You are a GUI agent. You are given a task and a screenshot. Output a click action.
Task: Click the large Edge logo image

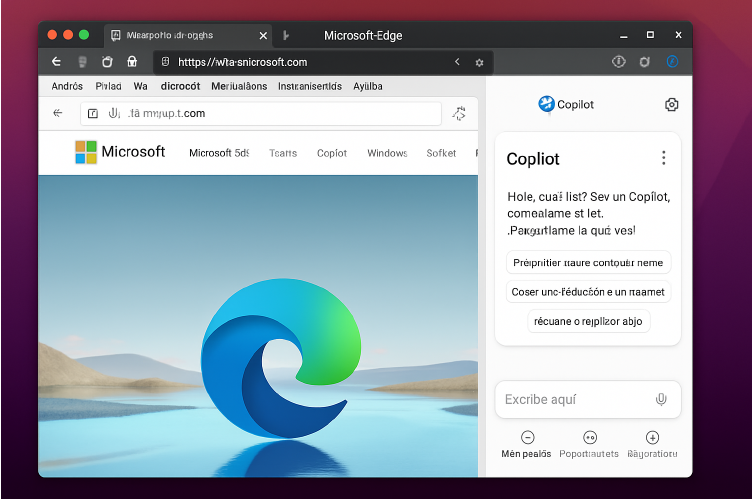[281, 358]
